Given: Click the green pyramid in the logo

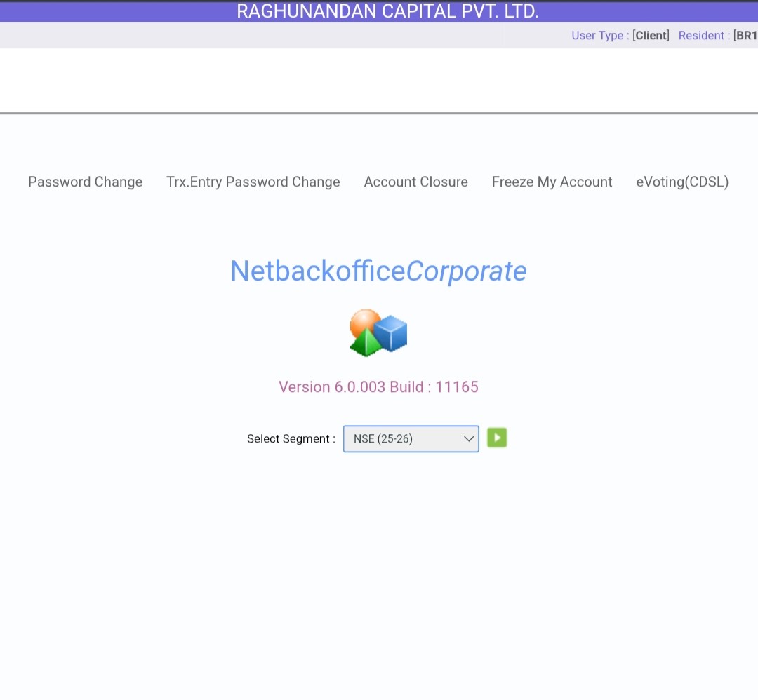Looking at the screenshot, I should click(365, 344).
